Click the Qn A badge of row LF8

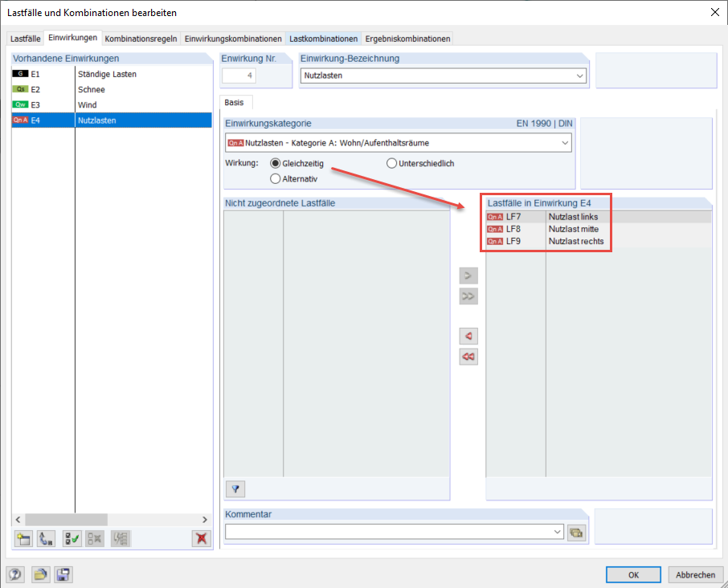click(x=495, y=229)
